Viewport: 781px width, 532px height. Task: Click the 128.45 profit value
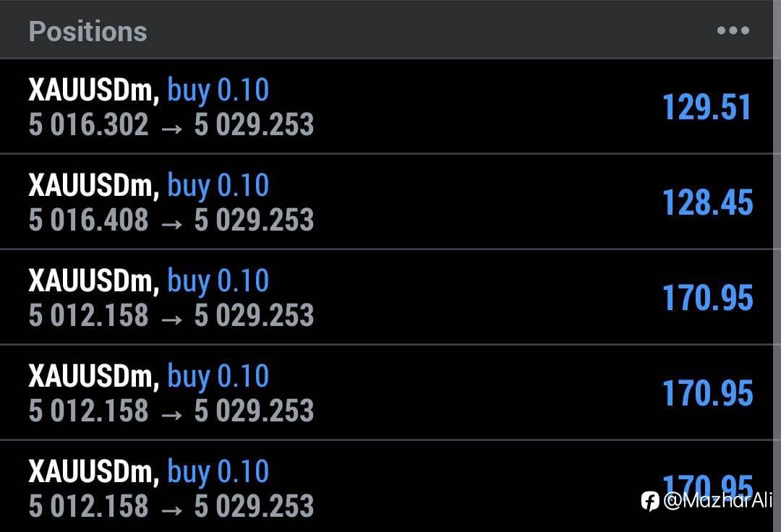click(707, 203)
